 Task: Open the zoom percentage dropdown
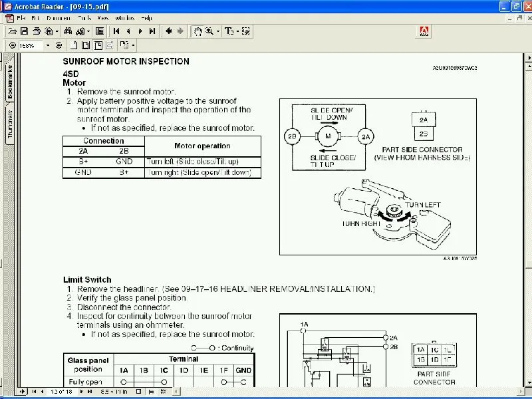coord(48,45)
